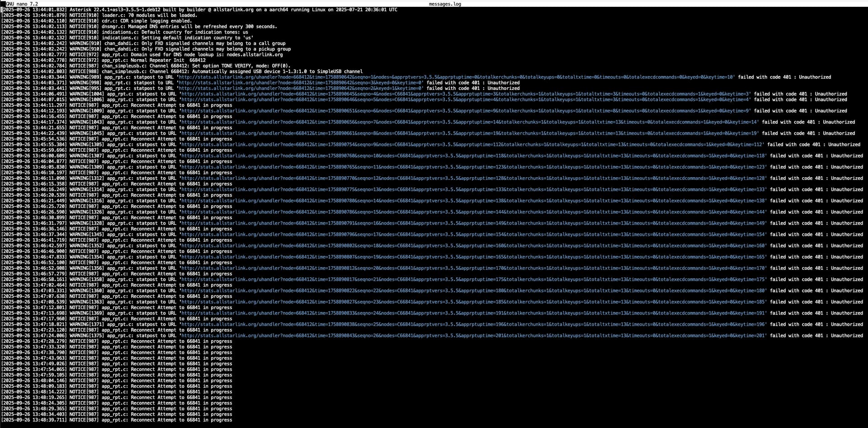This screenshot has height=428, width=868.
Task: Open the statpost URL containing seqno=1
Action: [456, 77]
